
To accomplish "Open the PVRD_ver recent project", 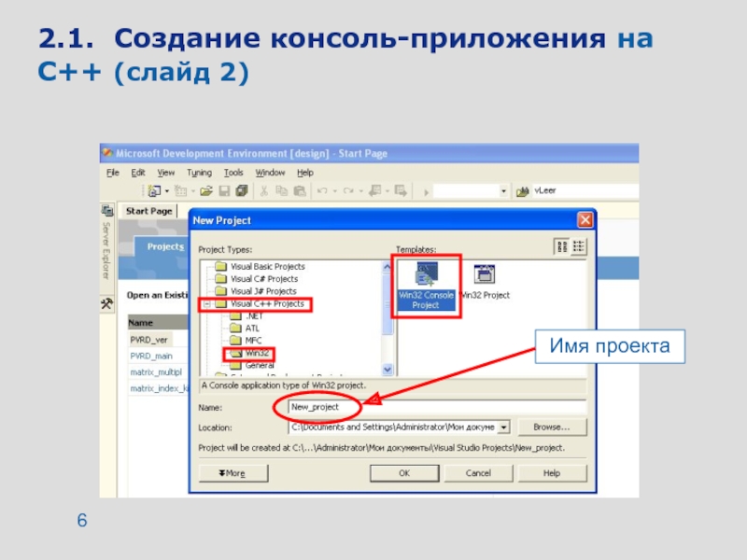I will click(x=148, y=340).
